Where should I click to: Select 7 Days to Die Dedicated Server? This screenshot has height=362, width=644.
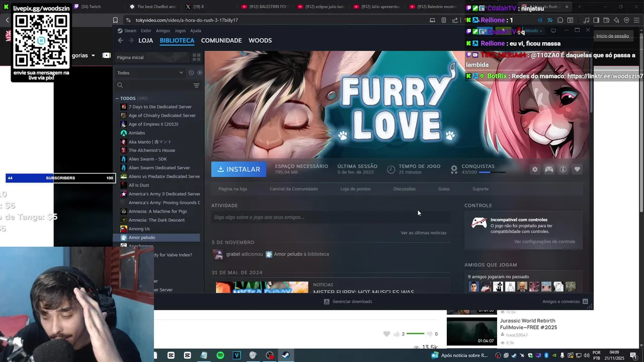point(160,107)
